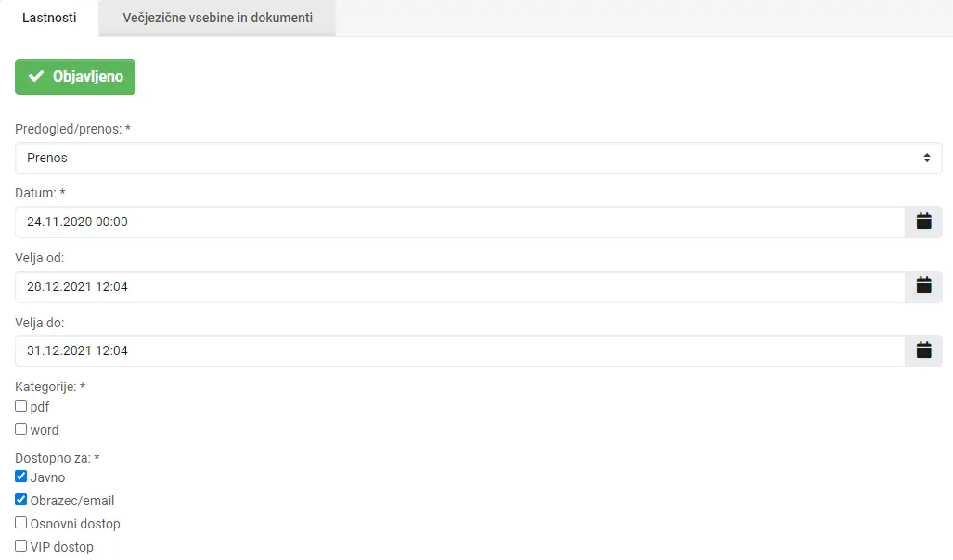Screen dimensions: 953x560
Task: Open calendar picker for Velja od field
Action: pyautogui.click(x=923, y=286)
